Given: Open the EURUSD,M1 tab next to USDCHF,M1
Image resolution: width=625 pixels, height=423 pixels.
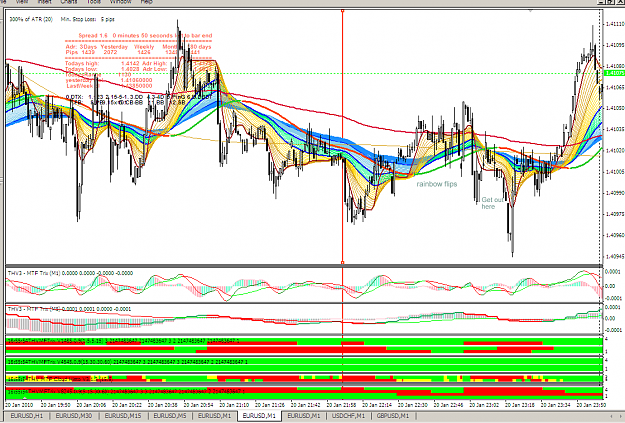Looking at the screenshot, I should (304, 416).
